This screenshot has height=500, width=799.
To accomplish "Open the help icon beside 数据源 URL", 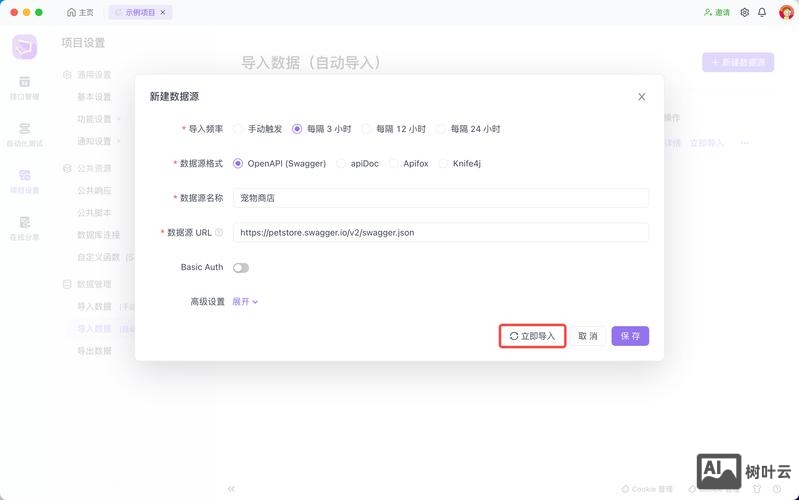I will coord(219,232).
